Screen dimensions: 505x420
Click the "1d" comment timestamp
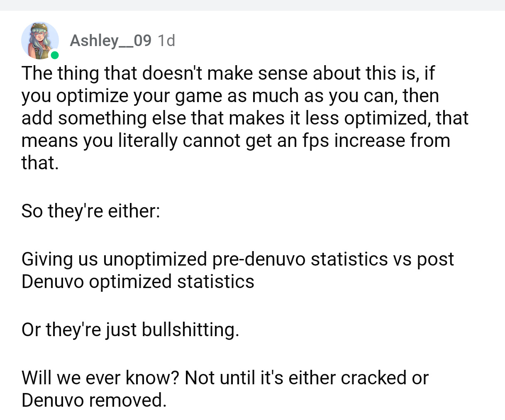(166, 40)
